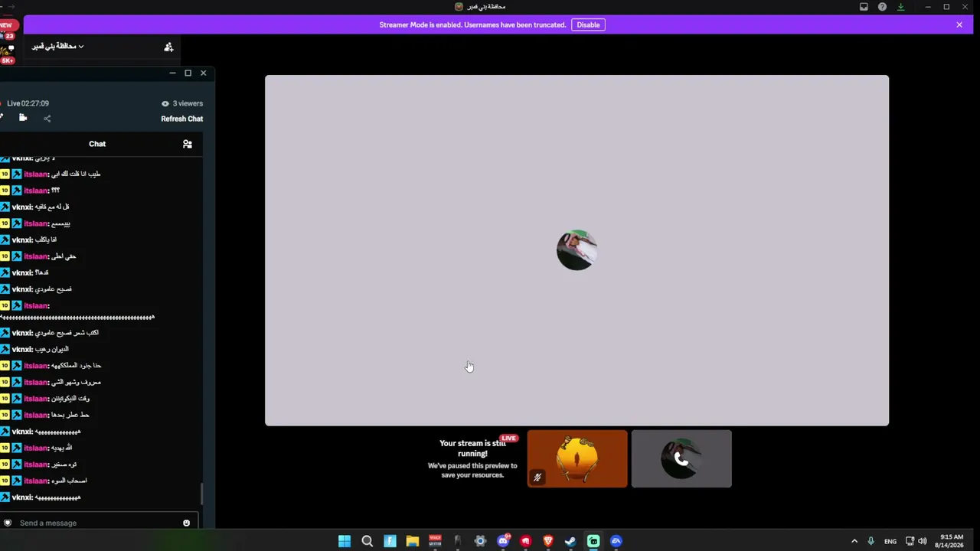Open the EA app from taskbar

[616, 541]
